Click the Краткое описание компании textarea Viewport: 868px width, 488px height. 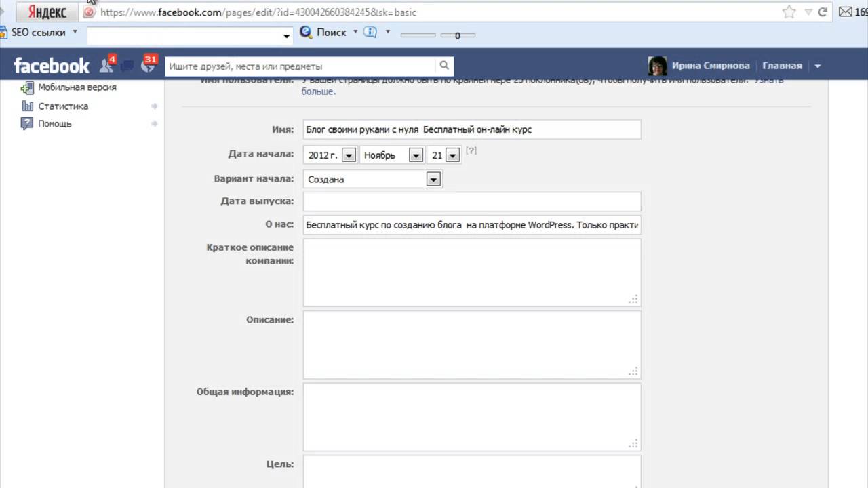click(x=472, y=272)
